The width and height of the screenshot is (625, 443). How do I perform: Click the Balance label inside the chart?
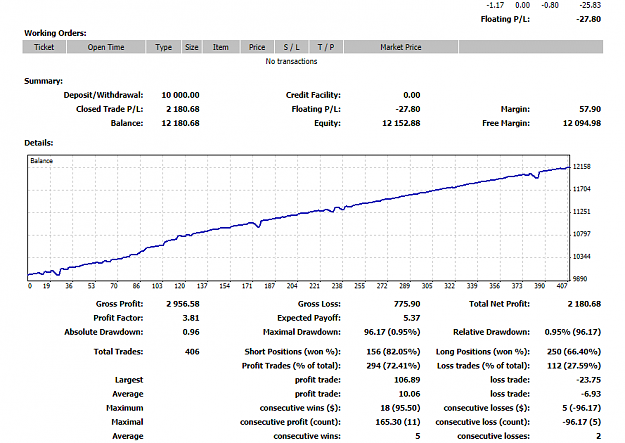pyautogui.click(x=41, y=161)
